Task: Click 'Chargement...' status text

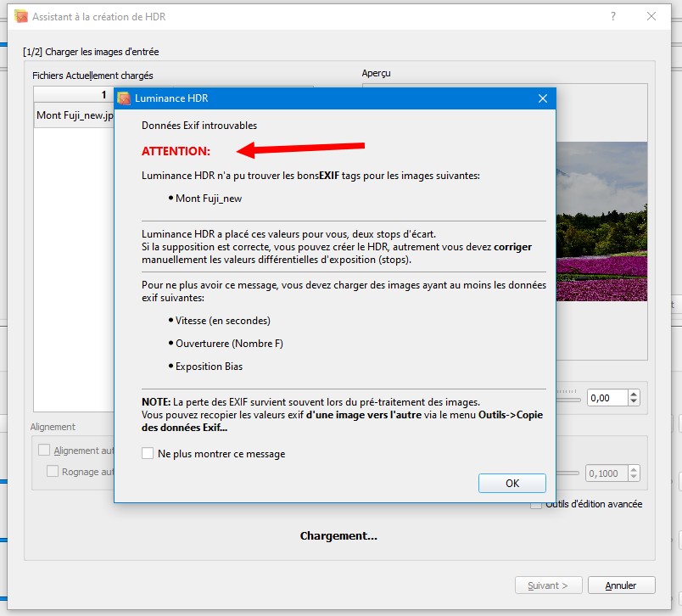Action: [x=338, y=535]
